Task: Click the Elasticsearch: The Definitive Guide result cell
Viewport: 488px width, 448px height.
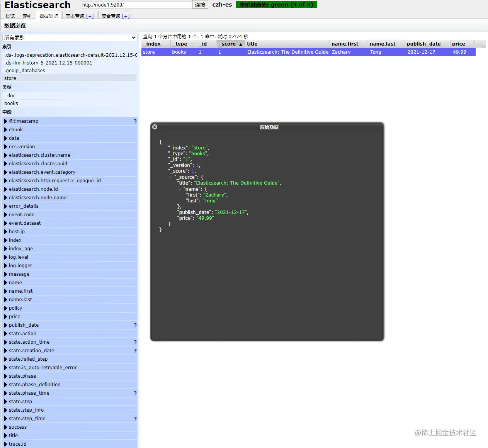Action: [287, 52]
